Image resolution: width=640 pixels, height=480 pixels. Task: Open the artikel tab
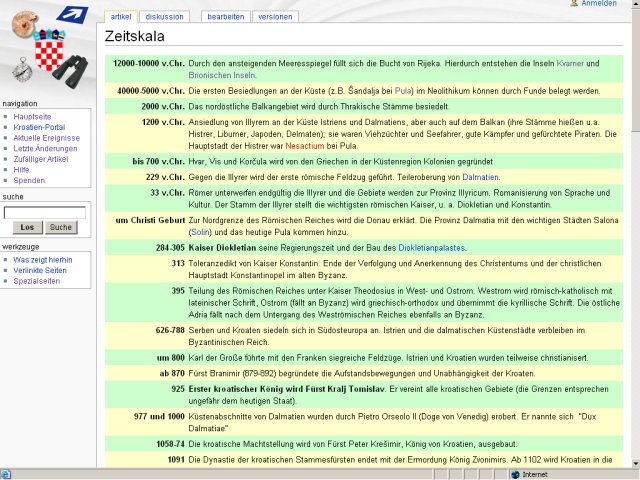pos(121,17)
